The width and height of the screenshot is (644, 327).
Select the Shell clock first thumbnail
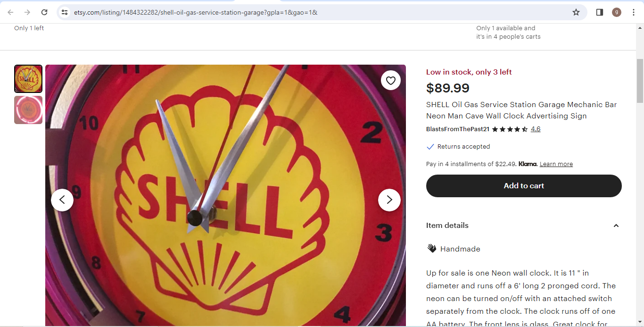[28, 79]
